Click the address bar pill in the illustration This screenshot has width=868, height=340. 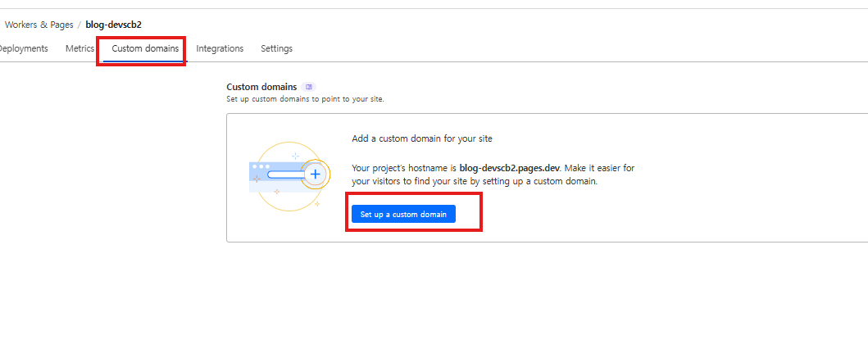[277, 175]
